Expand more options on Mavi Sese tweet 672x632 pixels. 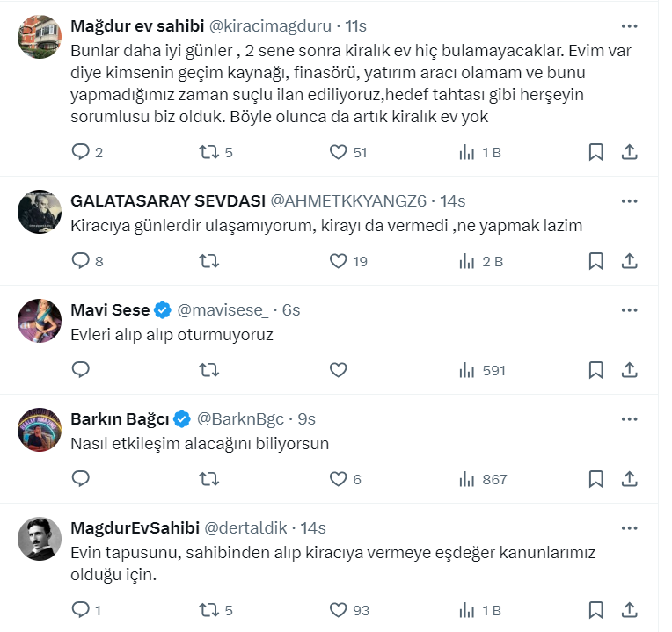coord(629,309)
